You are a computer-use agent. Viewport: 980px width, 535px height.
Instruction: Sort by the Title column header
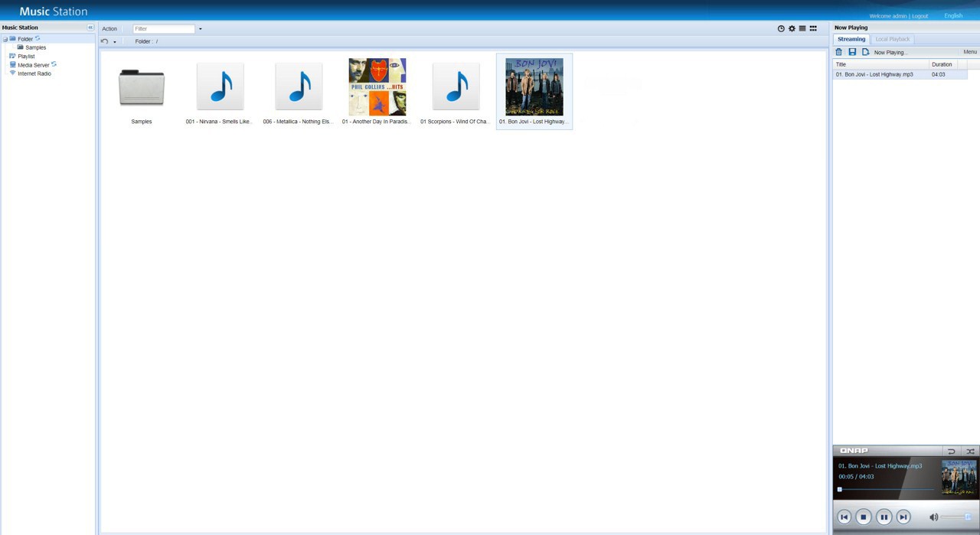click(881, 64)
